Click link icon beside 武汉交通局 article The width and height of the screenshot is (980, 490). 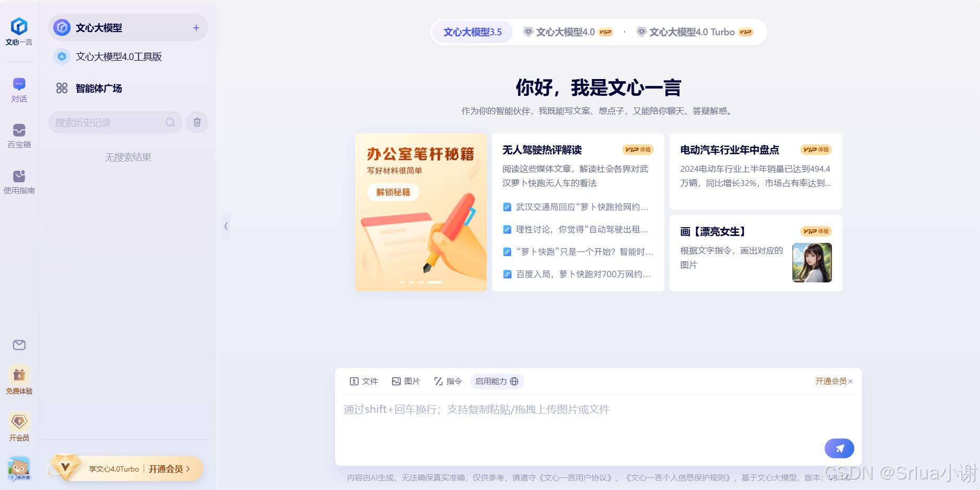[x=507, y=207]
